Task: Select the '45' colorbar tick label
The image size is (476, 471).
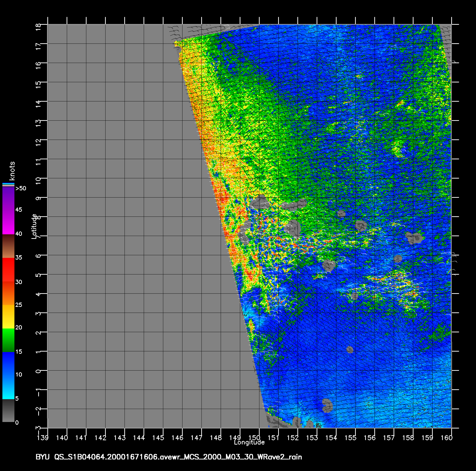Action: [x=19, y=210]
